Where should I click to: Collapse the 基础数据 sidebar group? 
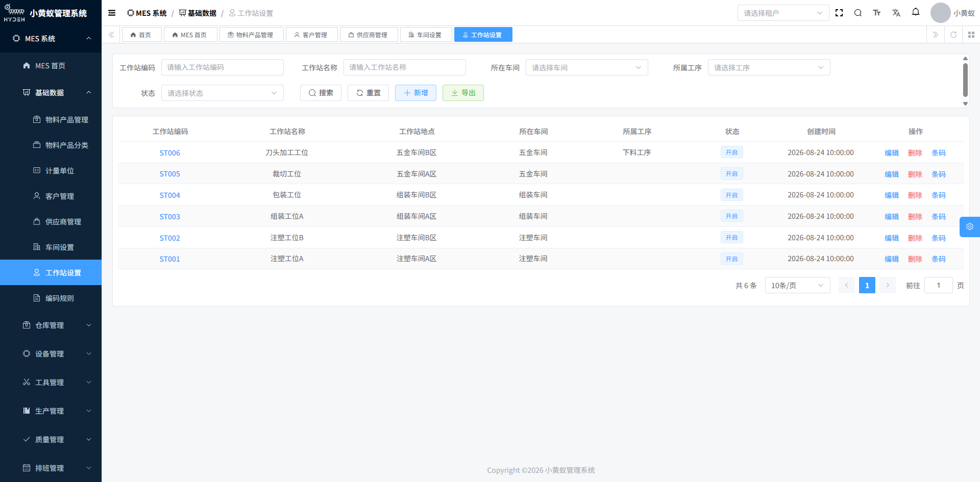tap(51, 92)
